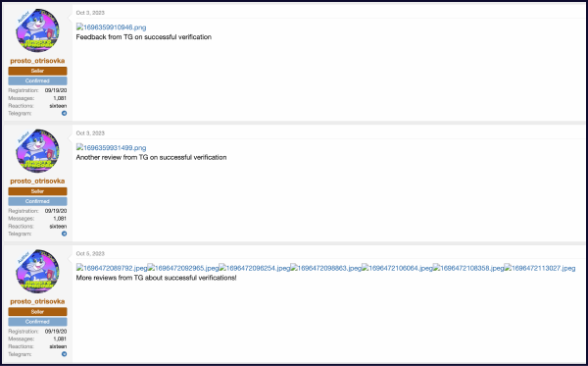588x366 pixels.
Task: Click Messages count 1,081 in 'More reviews' post
Action: 60,339
